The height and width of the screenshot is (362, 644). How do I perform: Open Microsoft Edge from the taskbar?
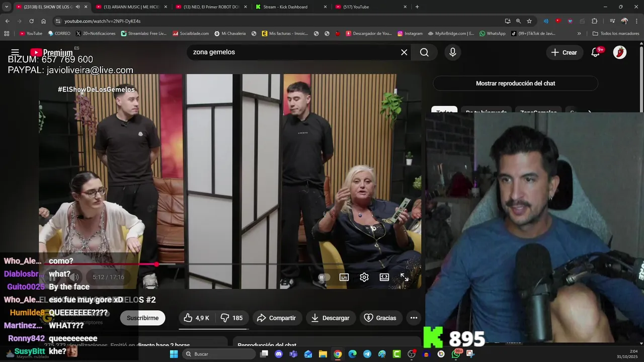[x=352, y=354]
